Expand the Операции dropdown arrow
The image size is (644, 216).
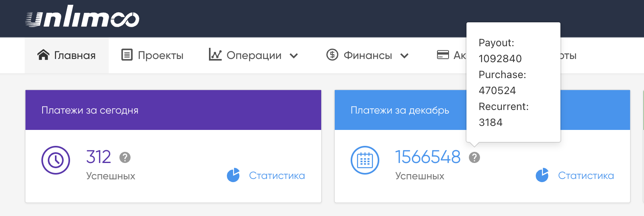pyautogui.click(x=294, y=56)
